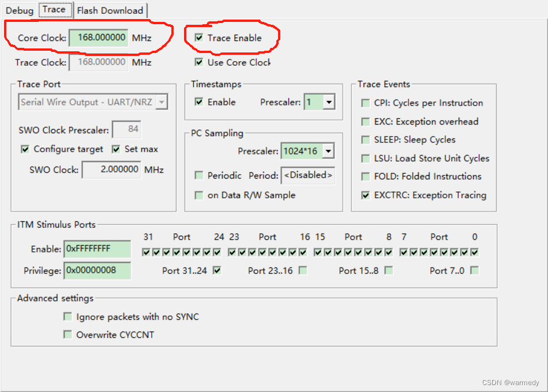Check the Periodic sampling option
The height and width of the screenshot is (392, 548).
click(199, 176)
